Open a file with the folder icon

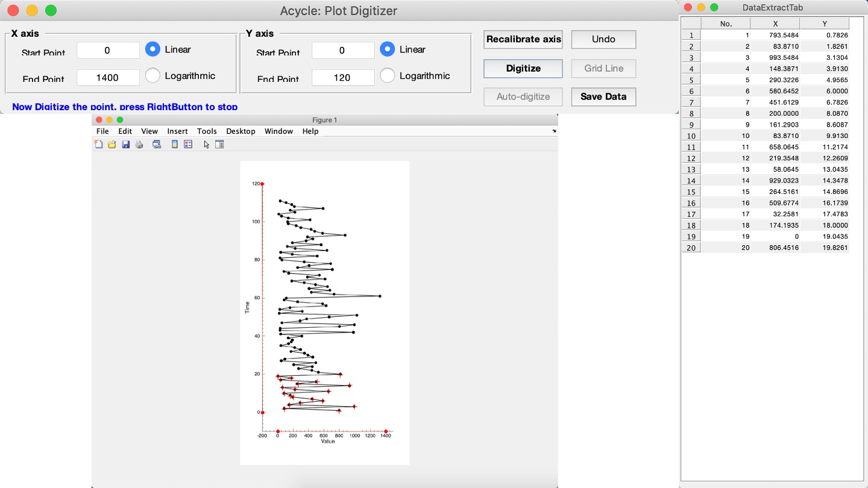pyautogui.click(x=112, y=145)
